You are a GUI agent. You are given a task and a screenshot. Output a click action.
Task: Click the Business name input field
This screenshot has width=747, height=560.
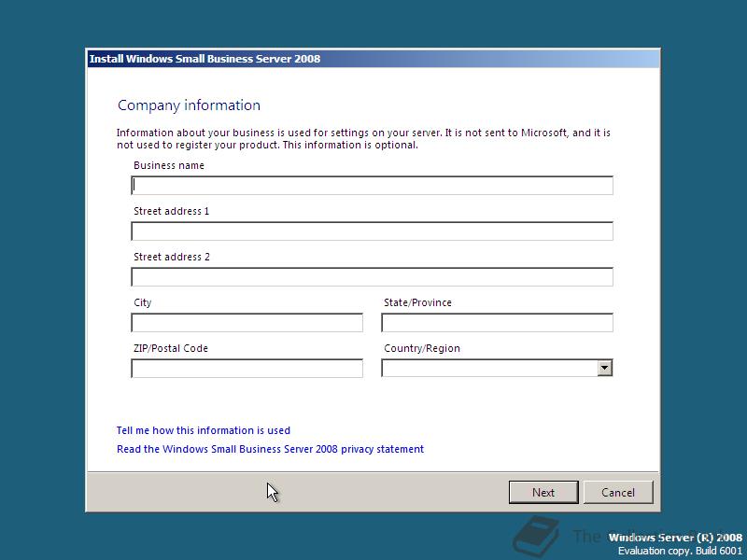coord(372,185)
